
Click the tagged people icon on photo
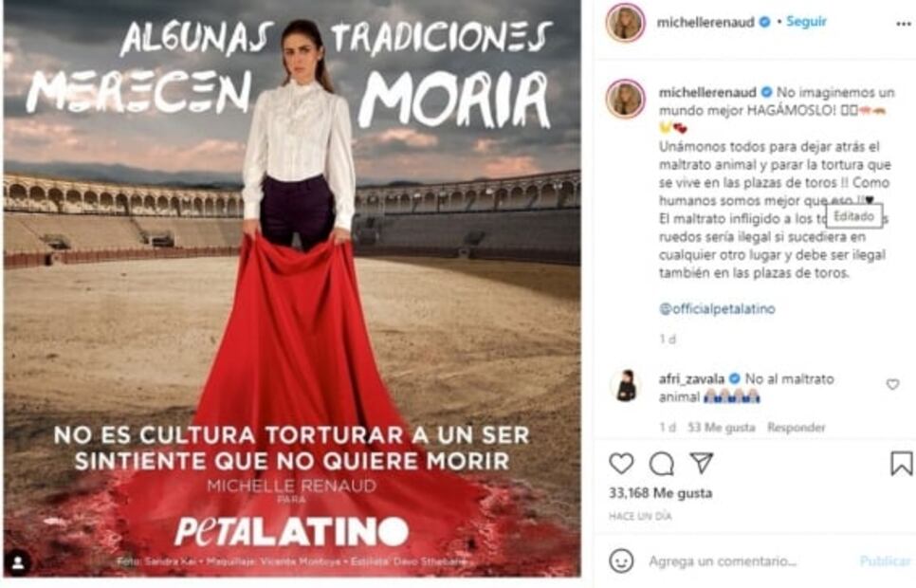18,562
